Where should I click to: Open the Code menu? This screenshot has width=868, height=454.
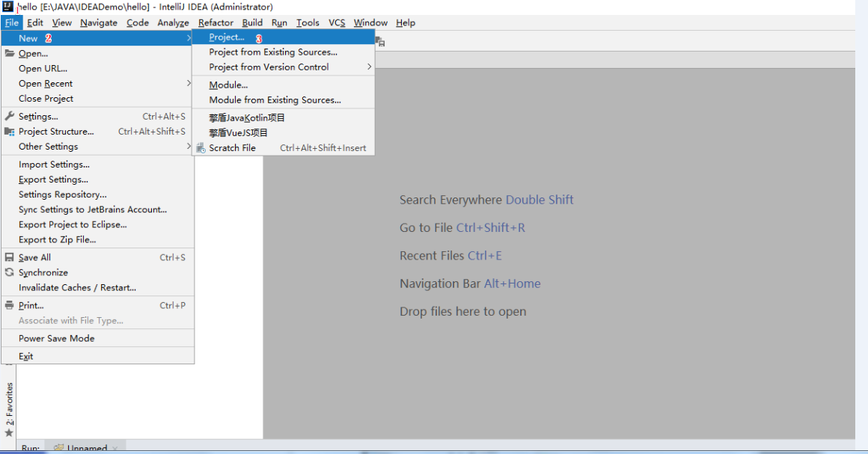[137, 22]
